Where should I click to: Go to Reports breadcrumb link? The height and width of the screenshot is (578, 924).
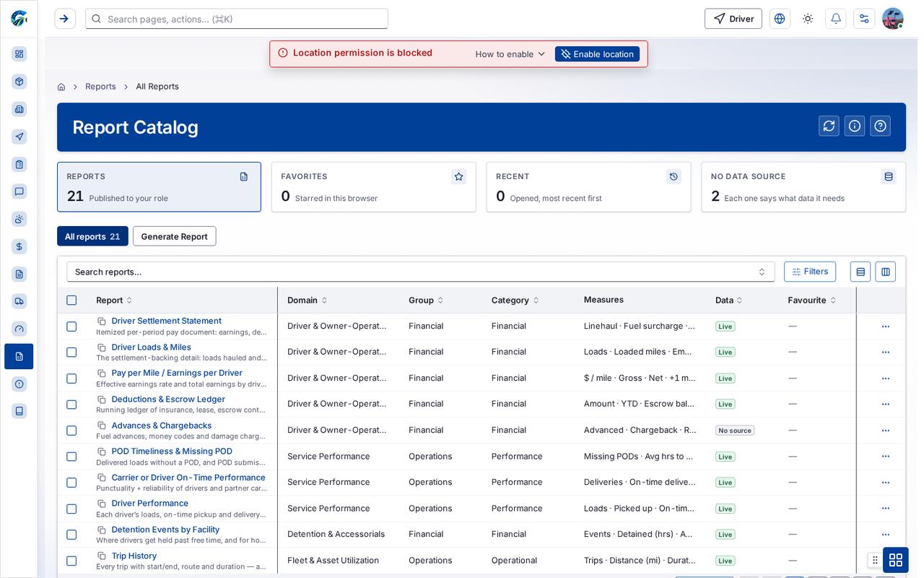click(100, 87)
